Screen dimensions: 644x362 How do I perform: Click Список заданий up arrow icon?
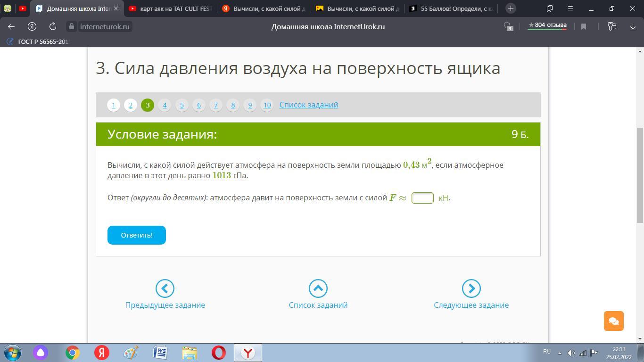pos(318,288)
